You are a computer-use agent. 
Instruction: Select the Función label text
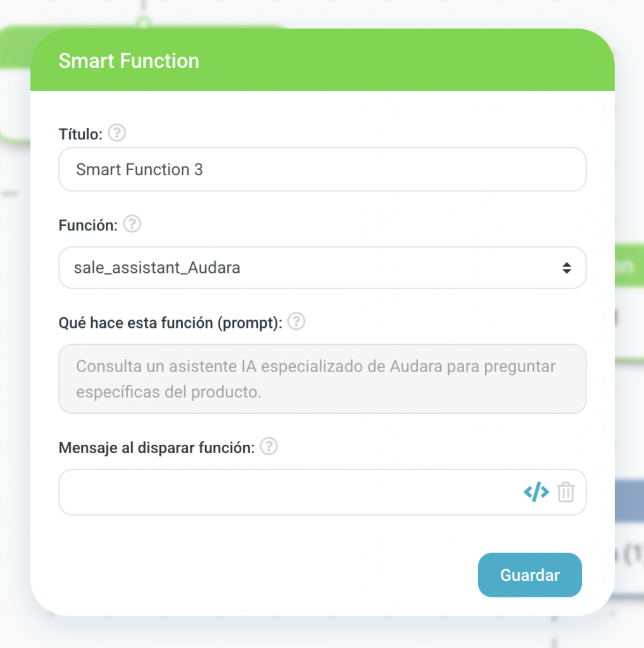coord(87,225)
